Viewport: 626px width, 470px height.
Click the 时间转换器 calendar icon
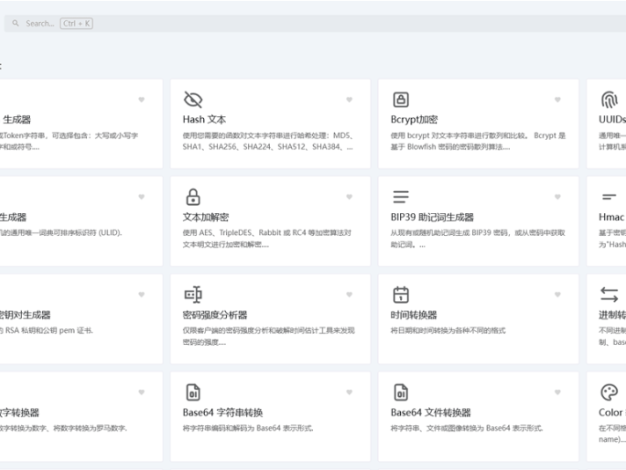click(x=401, y=295)
